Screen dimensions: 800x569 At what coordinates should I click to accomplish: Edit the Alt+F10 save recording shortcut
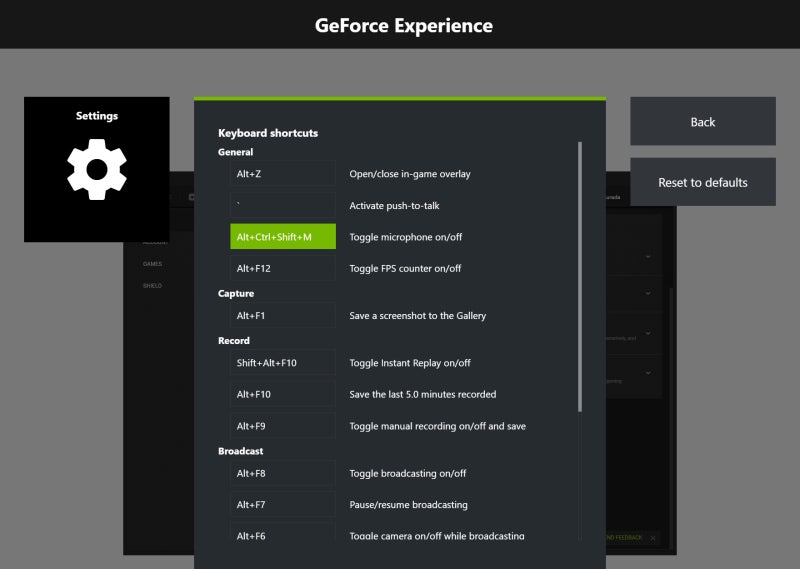[283, 394]
